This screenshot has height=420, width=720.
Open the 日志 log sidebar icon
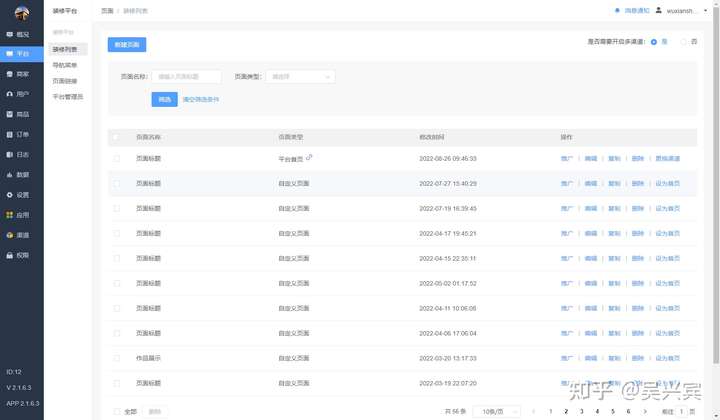tap(10, 155)
